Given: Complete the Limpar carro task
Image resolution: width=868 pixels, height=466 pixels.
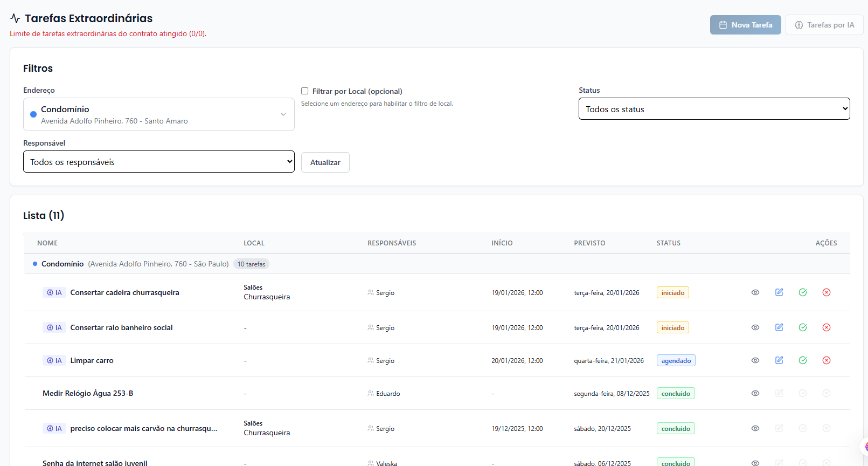Looking at the screenshot, I should pyautogui.click(x=803, y=360).
